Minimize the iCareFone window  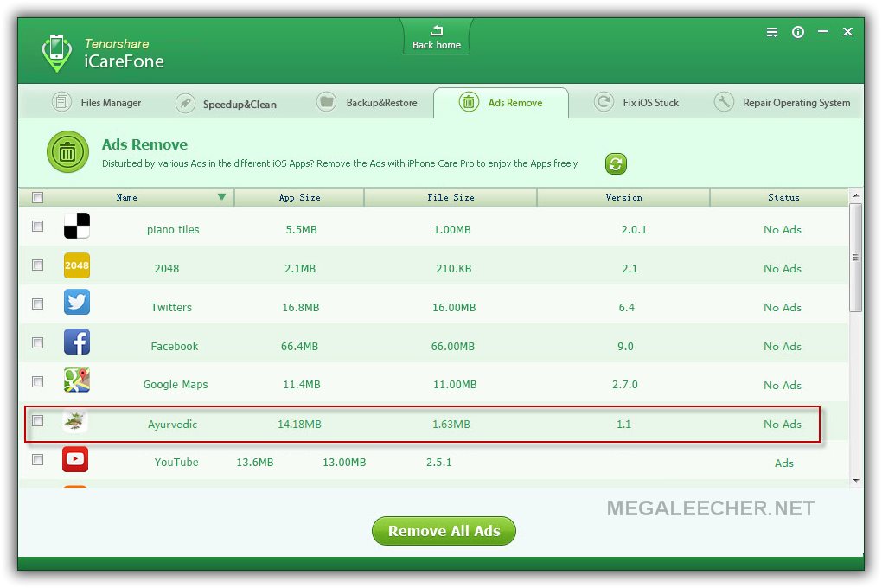822,31
